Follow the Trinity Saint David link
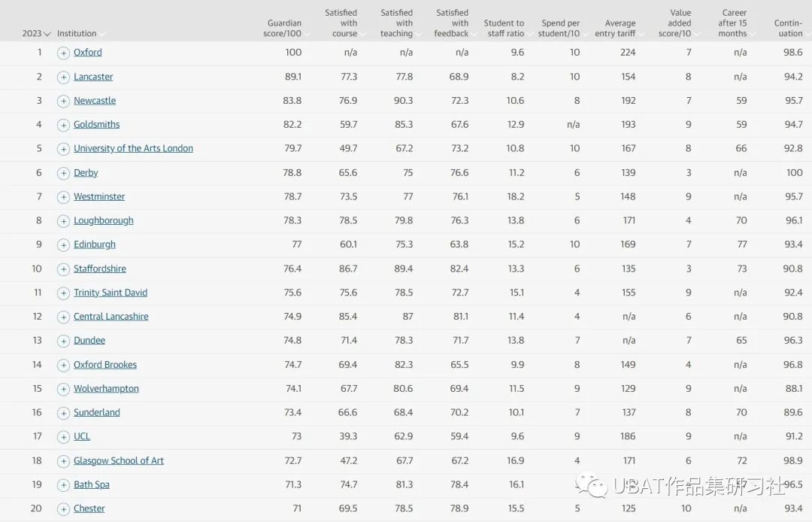Image resolution: width=812 pixels, height=522 pixels. (x=111, y=293)
